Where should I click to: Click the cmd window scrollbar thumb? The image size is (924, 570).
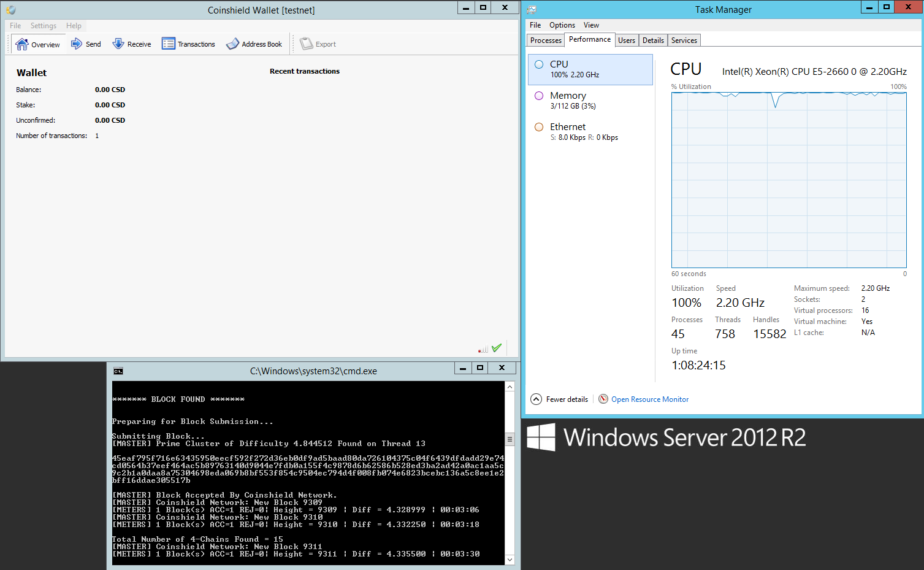[x=510, y=439]
